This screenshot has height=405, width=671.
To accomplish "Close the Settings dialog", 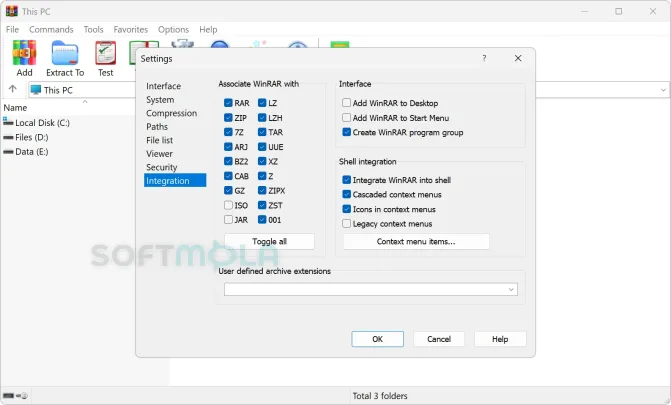I will click(x=518, y=58).
